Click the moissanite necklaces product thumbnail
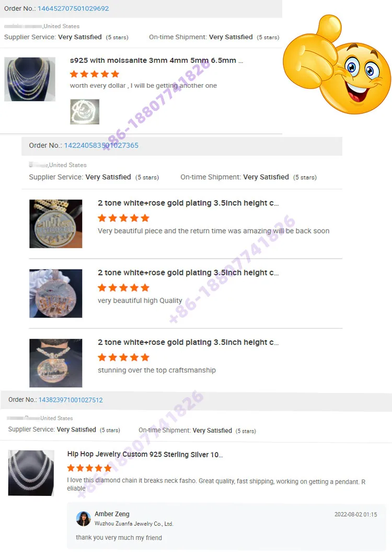 click(x=30, y=79)
